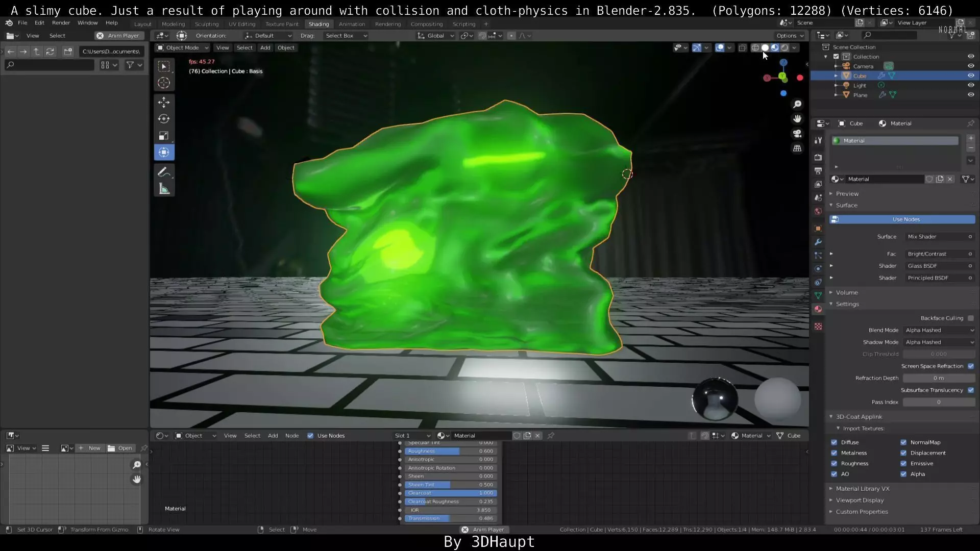Screen dimensions: 980x551
Task: Adjust the Transmission slider in node
Action: point(451,518)
